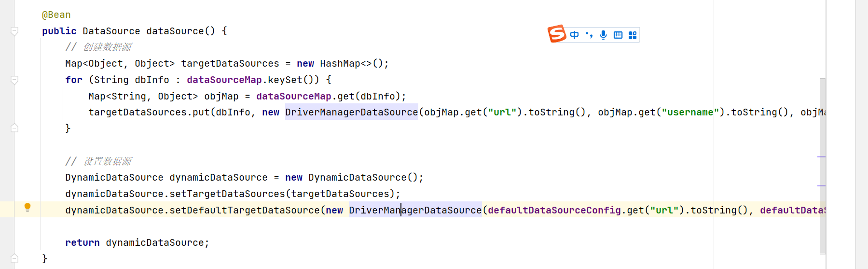Screen dimensions: 868x269
Task: Click the vertical editor scrollbar
Action: click(x=823, y=166)
